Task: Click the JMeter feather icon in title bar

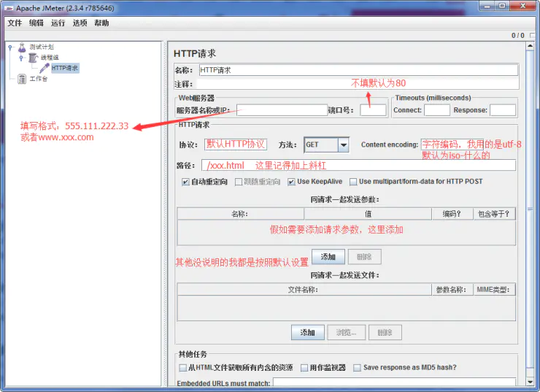Action: coord(9,8)
